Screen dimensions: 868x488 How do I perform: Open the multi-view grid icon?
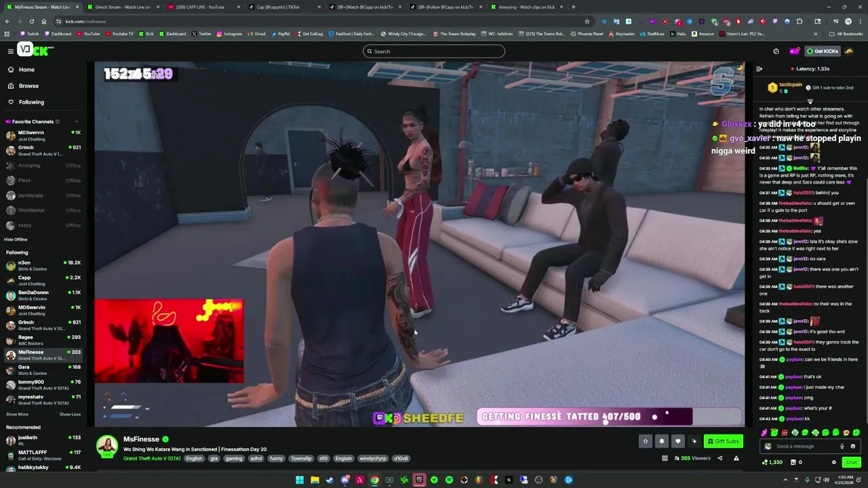(x=665, y=459)
